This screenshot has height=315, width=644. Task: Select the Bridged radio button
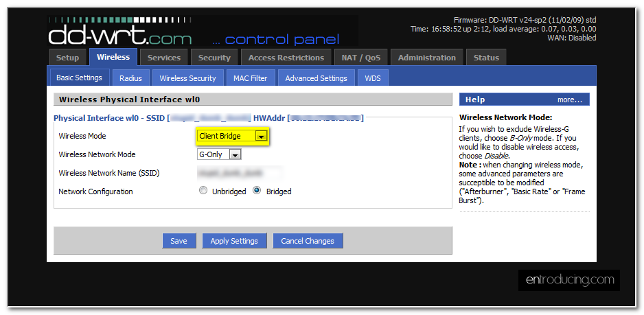point(257,191)
